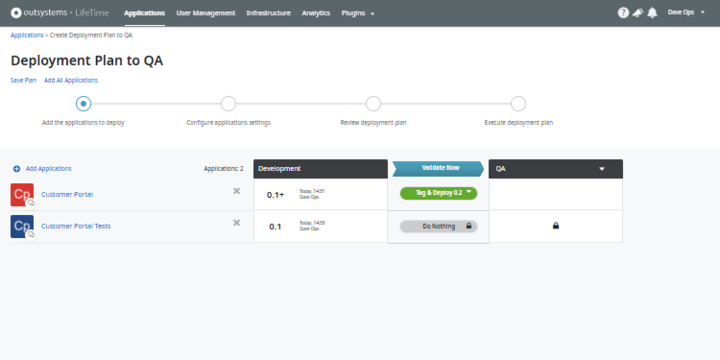Click the Development environment header
The height and width of the screenshot is (360, 720).
pyautogui.click(x=321, y=169)
